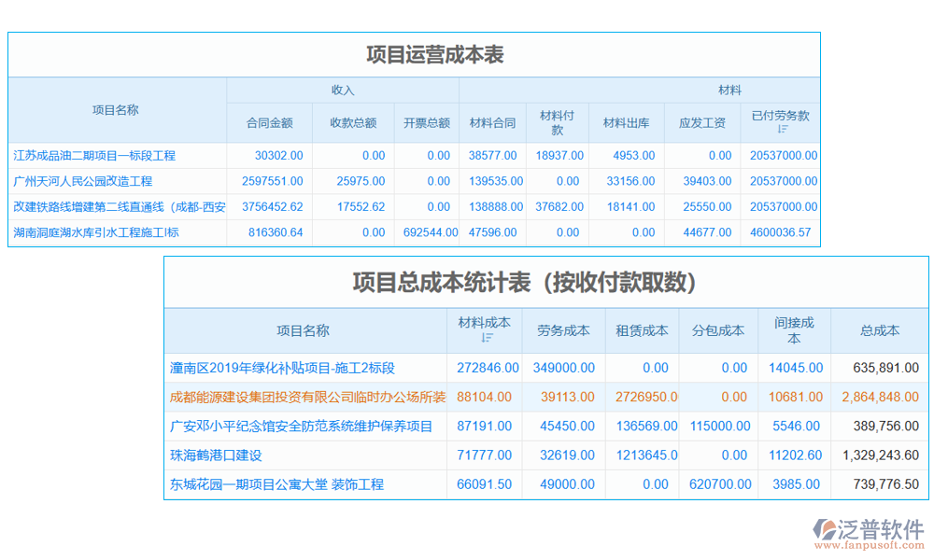This screenshot has height=560, width=934.
Task: Sort by the 合同金额 column header
Action: pyautogui.click(x=270, y=121)
